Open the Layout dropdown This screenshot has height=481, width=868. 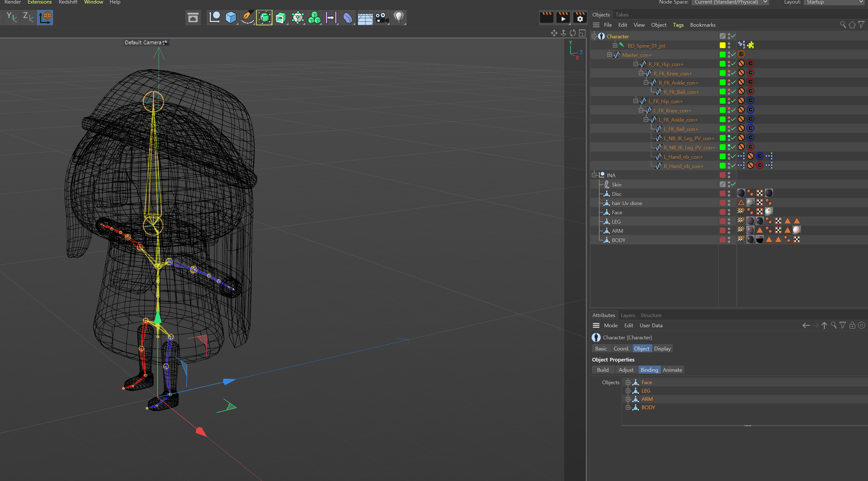click(835, 2)
